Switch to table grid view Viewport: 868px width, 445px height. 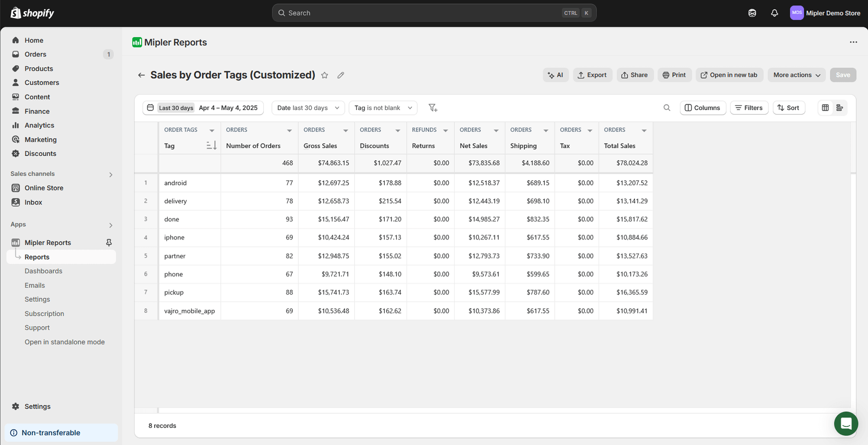825,108
